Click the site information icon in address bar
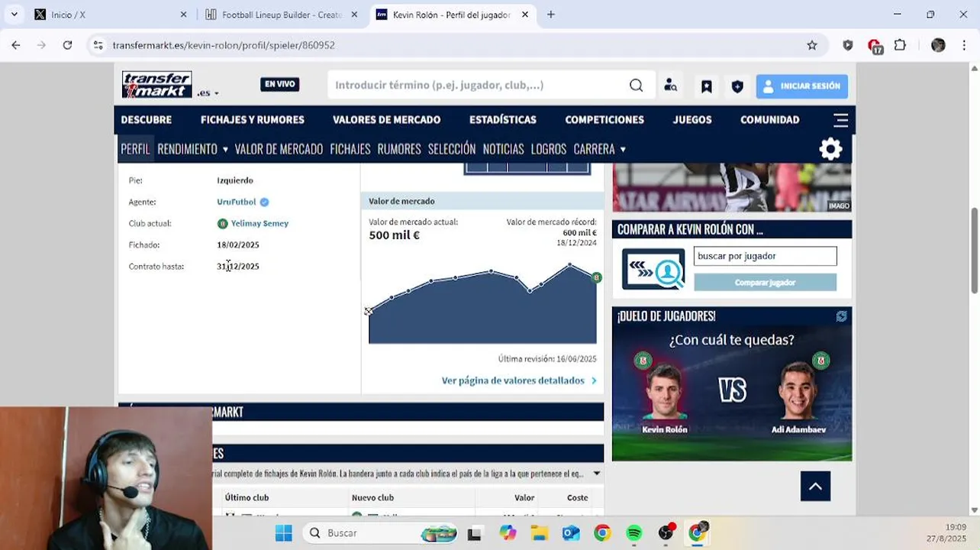Screen dimensions: 980x550 [x=98, y=45]
